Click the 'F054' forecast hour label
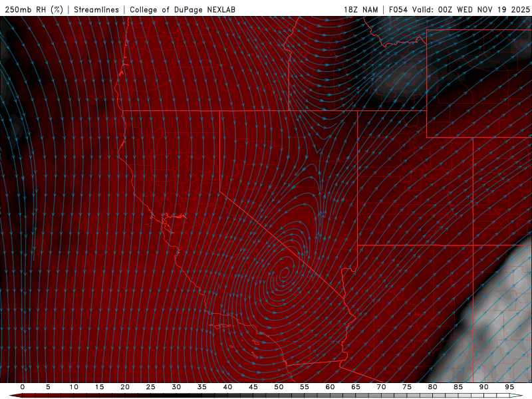 [x=398, y=9]
